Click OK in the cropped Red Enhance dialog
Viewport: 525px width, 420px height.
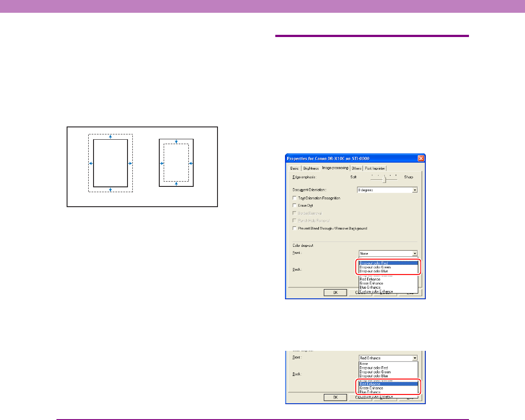pos(335,397)
